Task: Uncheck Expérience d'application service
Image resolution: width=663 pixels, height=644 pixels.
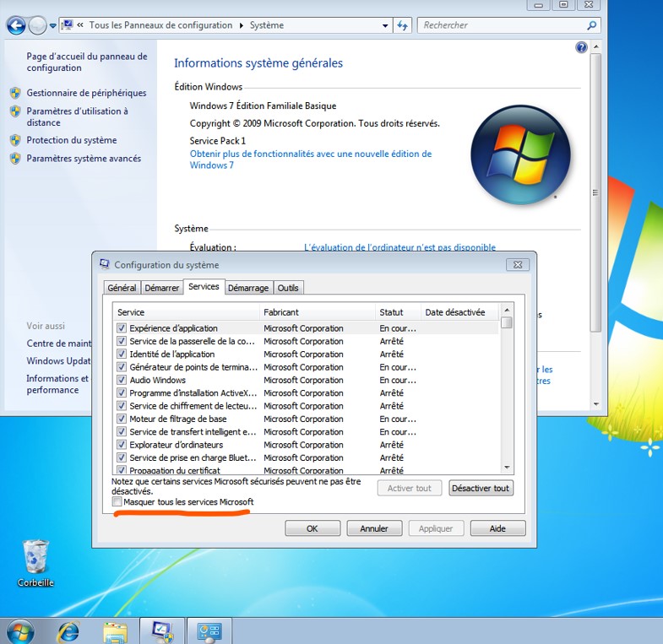Action: coord(122,328)
